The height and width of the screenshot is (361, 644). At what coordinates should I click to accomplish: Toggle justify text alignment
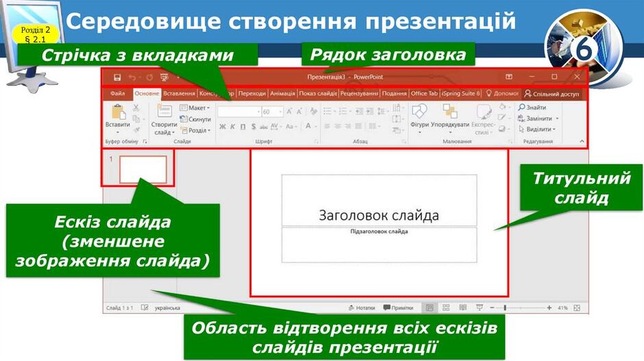pos(358,126)
